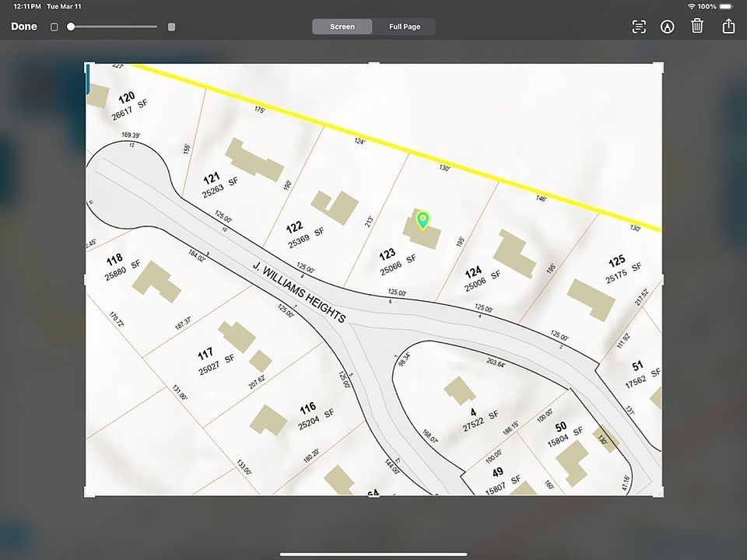This screenshot has width=747, height=560.
Task: Click the top-right crop corner handle
Action: coord(661,65)
